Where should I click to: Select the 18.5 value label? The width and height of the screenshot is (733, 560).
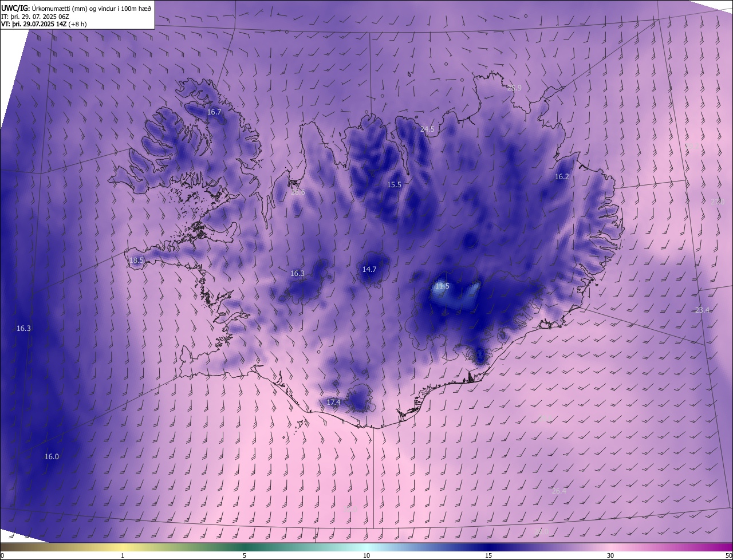pyautogui.click(x=136, y=260)
